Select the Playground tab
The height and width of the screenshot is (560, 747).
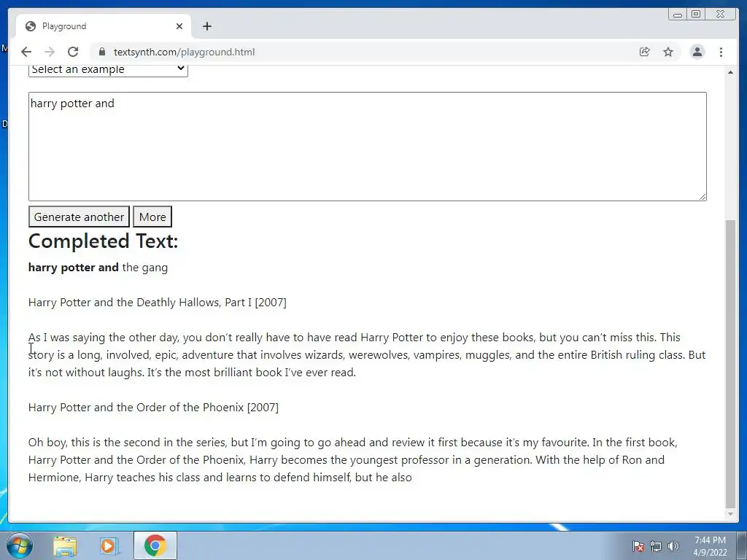click(x=104, y=26)
